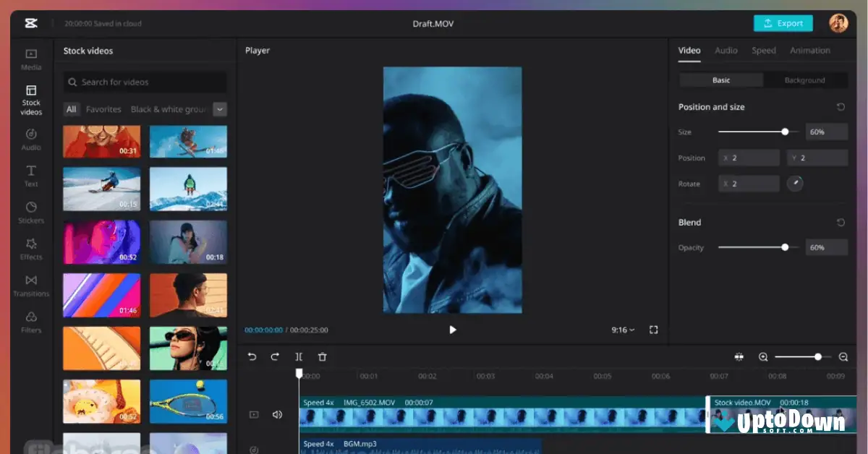The image size is (868, 454).
Task: Switch to the Animation tab
Action: point(809,51)
